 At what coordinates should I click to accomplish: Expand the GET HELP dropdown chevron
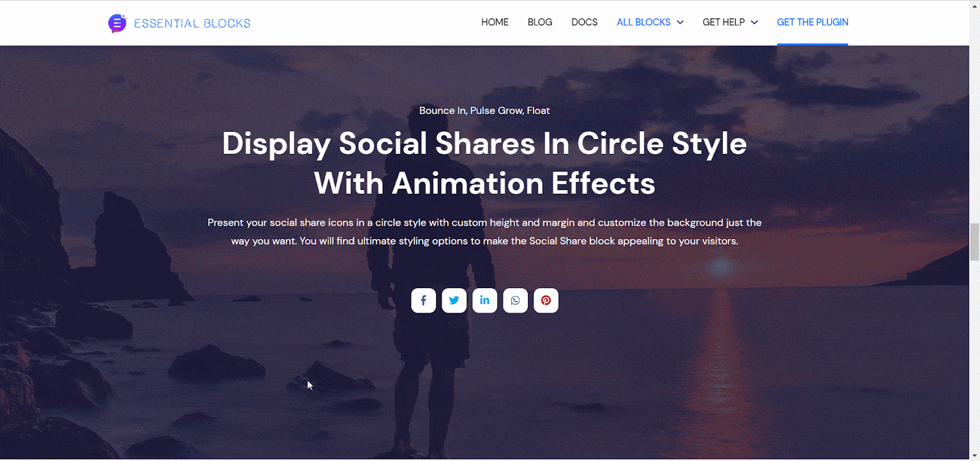coord(754,23)
